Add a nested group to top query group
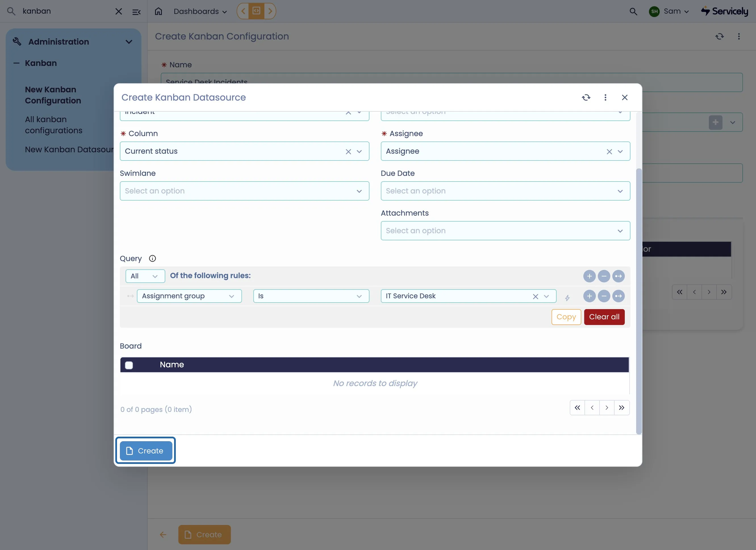756x550 pixels. tap(618, 276)
